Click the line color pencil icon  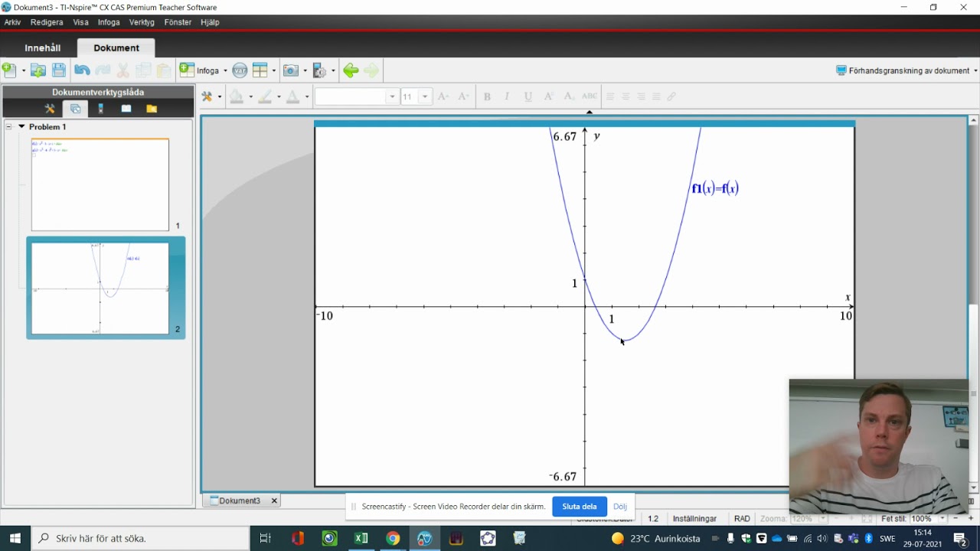265,96
